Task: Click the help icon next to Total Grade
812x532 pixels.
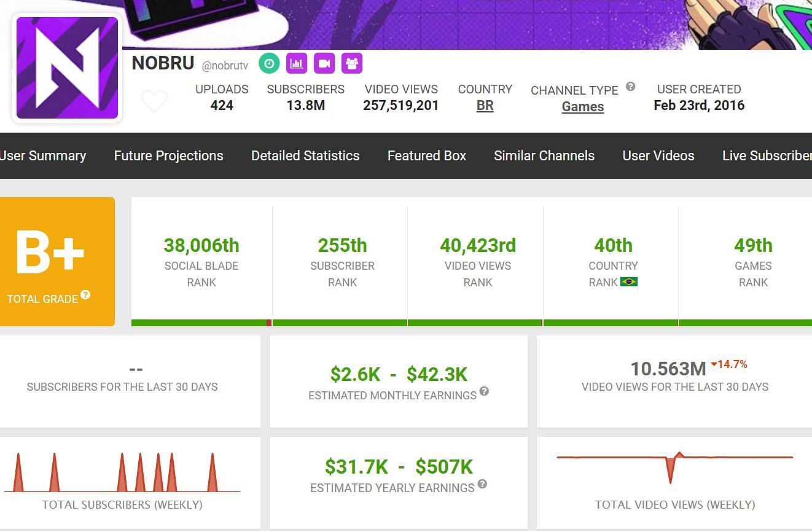Action: 85,295
